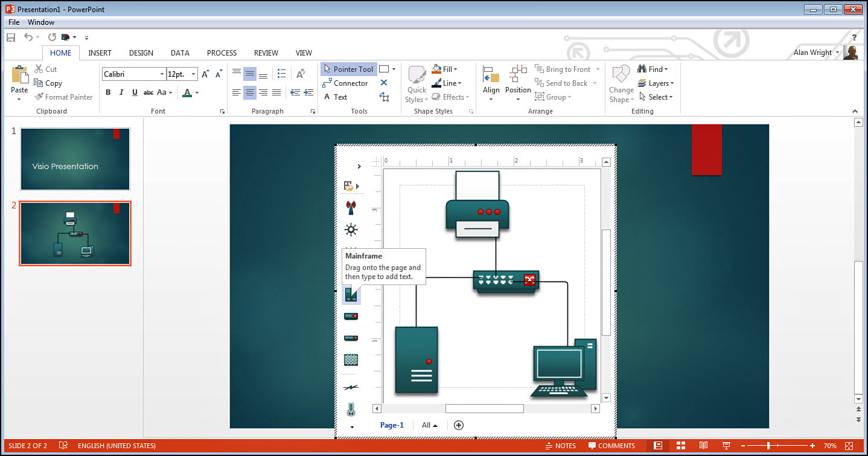Switch to Slide Sorter view in status bar
Image resolution: width=868 pixels, height=456 pixels.
(x=681, y=446)
